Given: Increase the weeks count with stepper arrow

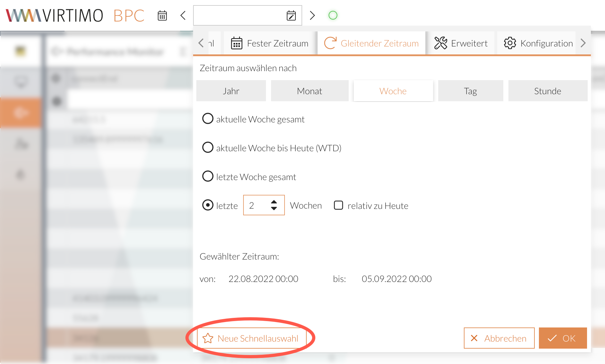Looking at the screenshot, I should point(274,202).
